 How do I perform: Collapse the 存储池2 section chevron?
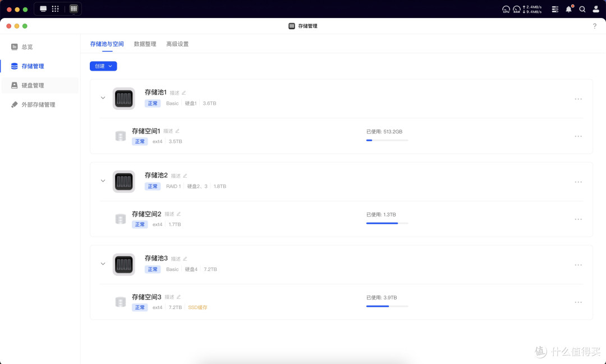pos(103,181)
